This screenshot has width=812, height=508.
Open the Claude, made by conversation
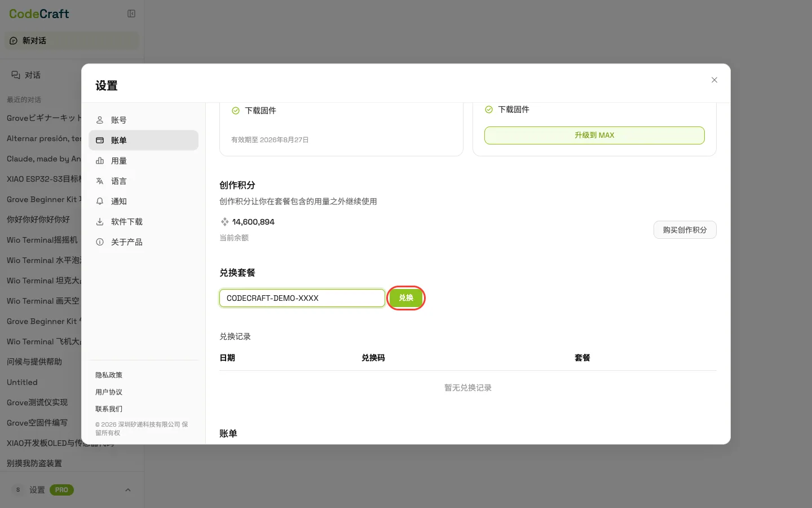pos(43,159)
